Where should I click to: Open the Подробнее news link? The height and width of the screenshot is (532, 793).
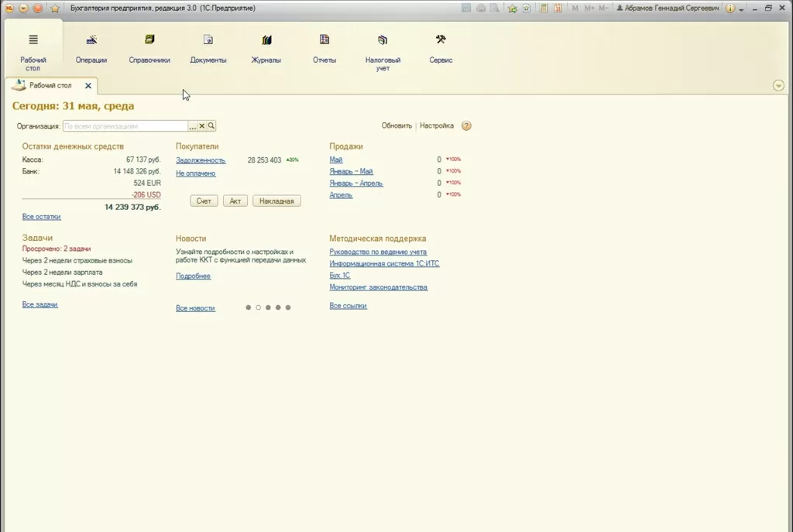tap(193, 276)
